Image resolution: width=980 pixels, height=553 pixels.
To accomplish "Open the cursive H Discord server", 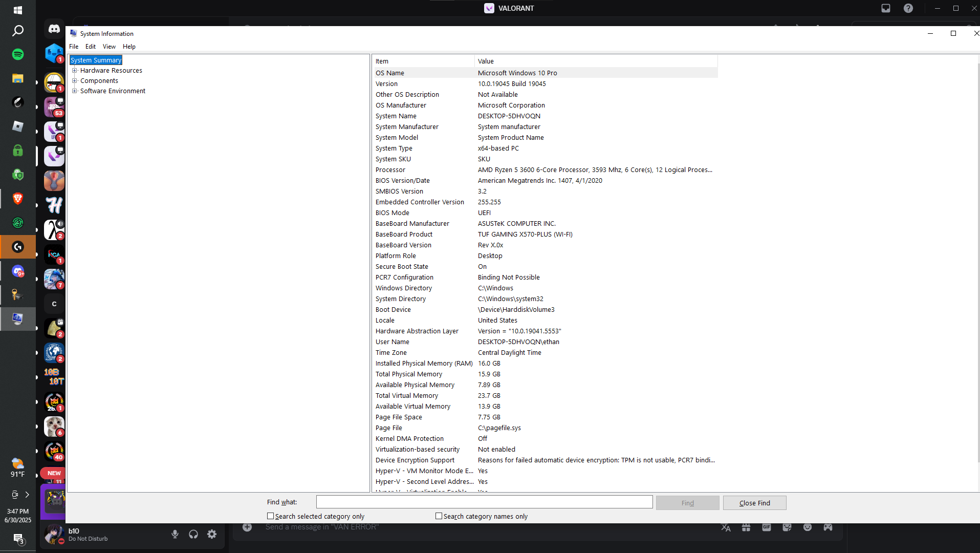I will tap(54, 205).
